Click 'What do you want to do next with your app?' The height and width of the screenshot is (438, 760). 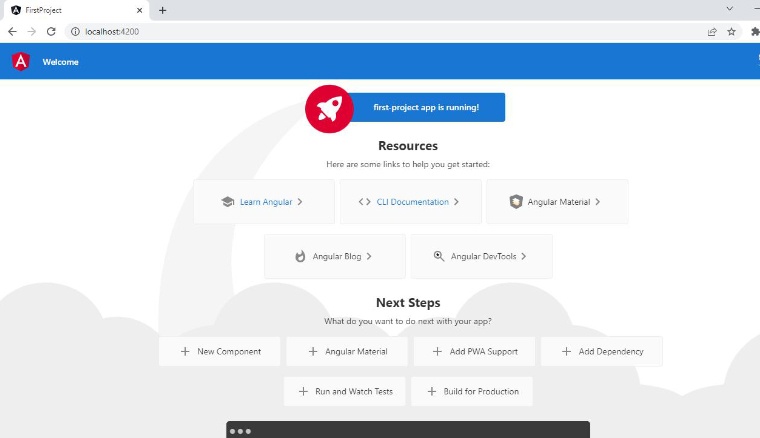[408, 321]
